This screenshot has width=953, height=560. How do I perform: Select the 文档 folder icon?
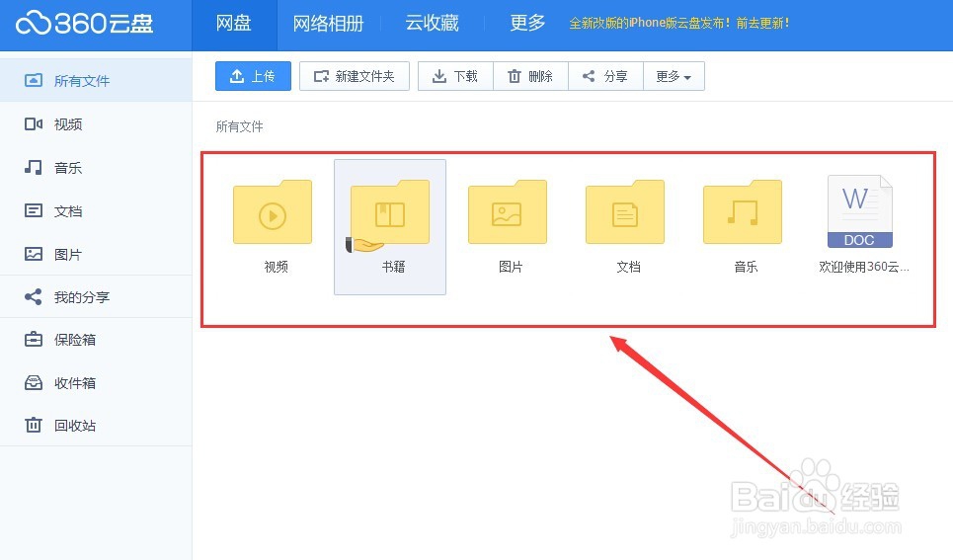625,211
